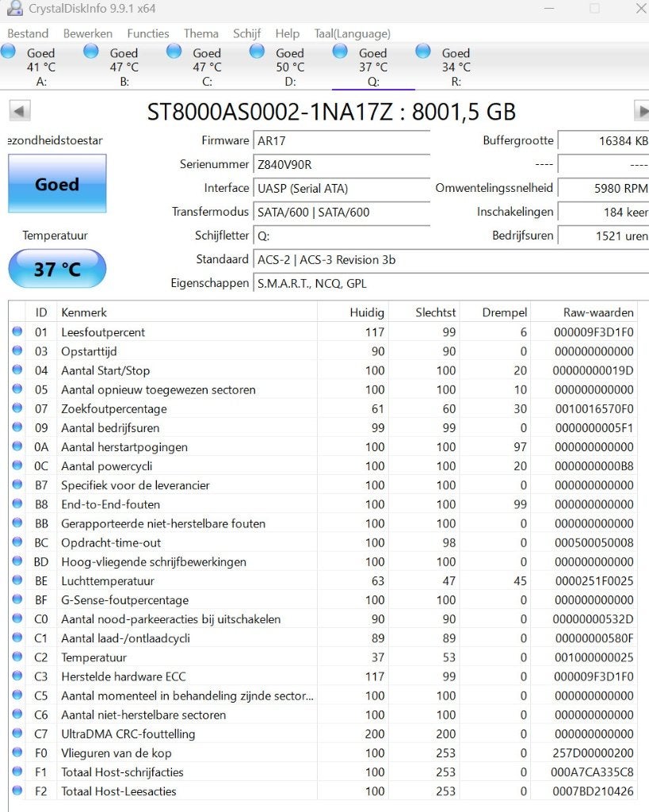This screenshot has height=812, width=649.
Task: Select Aantal laad-/ontlaadcycli row text
Action: click(125, 638)
